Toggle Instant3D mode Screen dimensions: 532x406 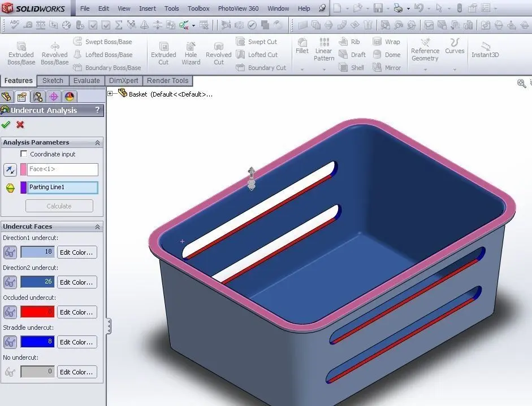tap(485, 50)
